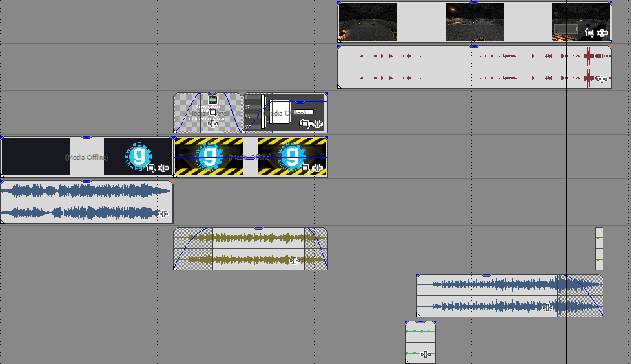The width and height of the screenshot is (631, 364).
Task: Click the fade-in region of the olive audio clip
Action: click(193, 248)
